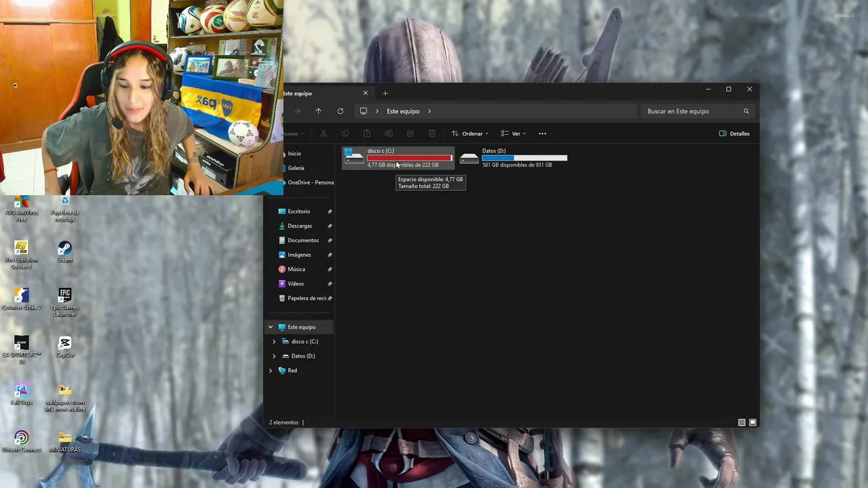This screenshot has width=868, height=488.
Task: Open OneDrive - Personal in sidebar
Action: tap(309, 182)
